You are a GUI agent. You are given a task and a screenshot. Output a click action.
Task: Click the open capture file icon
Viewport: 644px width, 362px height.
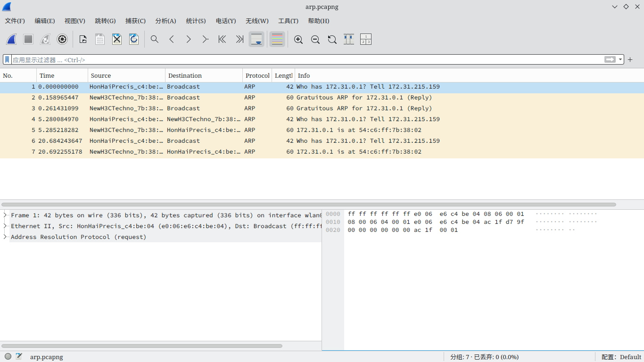[x=83, y=40]
